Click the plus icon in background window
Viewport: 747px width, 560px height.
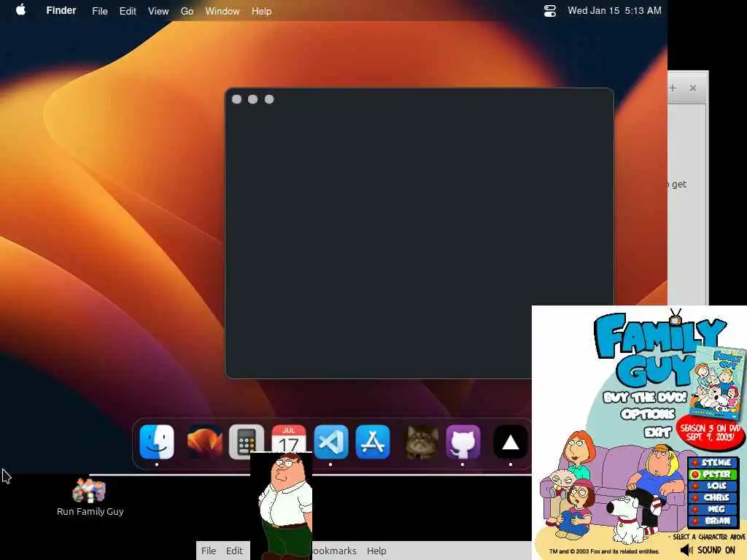coord(673,88)
